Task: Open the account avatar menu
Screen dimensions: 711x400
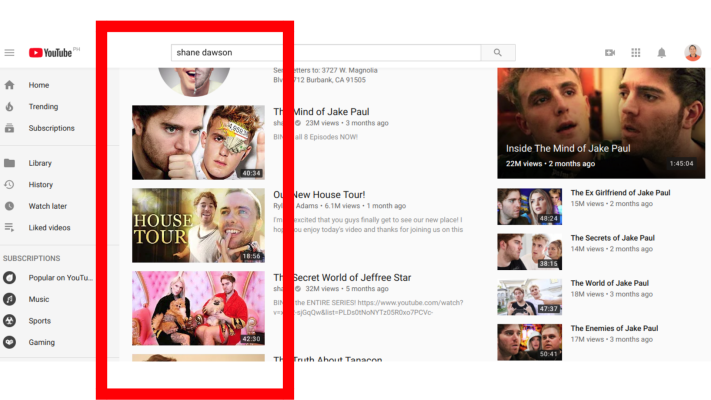Action: (692, 53)
